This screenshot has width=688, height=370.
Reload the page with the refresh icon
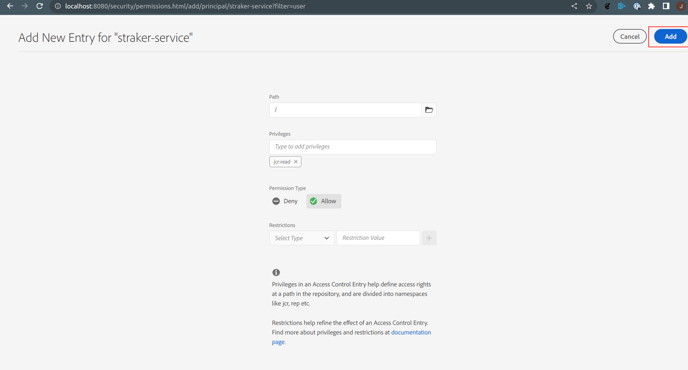(39, 6)
